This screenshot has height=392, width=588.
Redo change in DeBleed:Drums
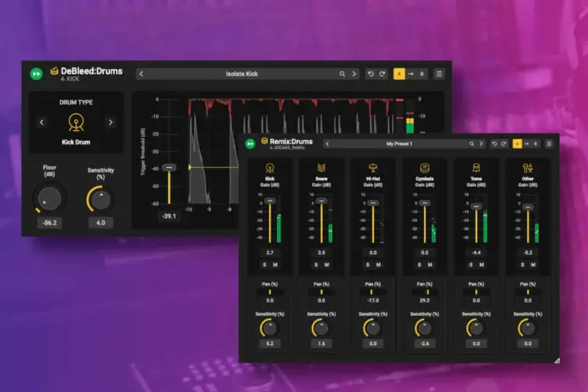(382, 74)
